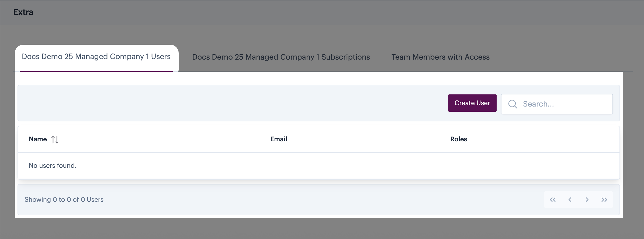Click blank footer space between count and pagination
This screenshot has width=644, height=239.
click(323, 200)
